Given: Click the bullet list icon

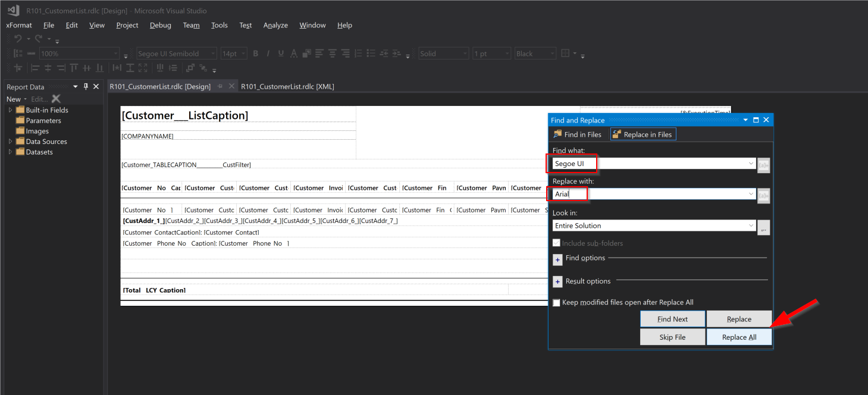Looking at the screenshot, I should [x=371, y=53].
